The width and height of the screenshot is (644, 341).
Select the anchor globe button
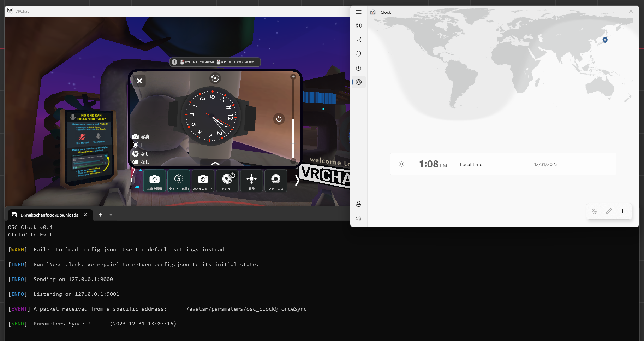[227, 181]
